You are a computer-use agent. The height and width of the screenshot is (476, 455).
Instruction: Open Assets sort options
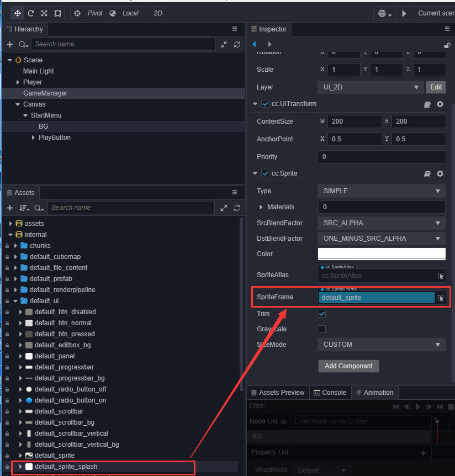tap(24, 208)
